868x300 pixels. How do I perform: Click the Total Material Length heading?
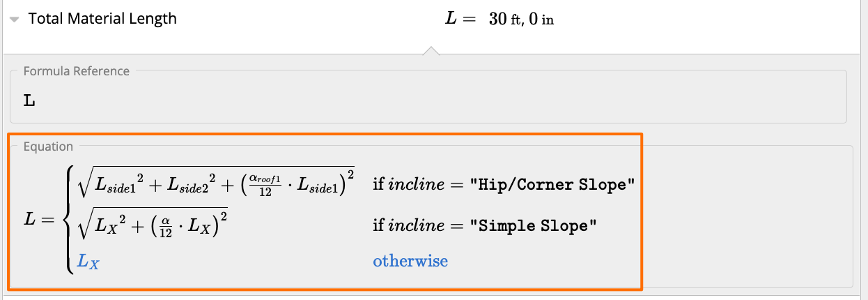point(102,19)
